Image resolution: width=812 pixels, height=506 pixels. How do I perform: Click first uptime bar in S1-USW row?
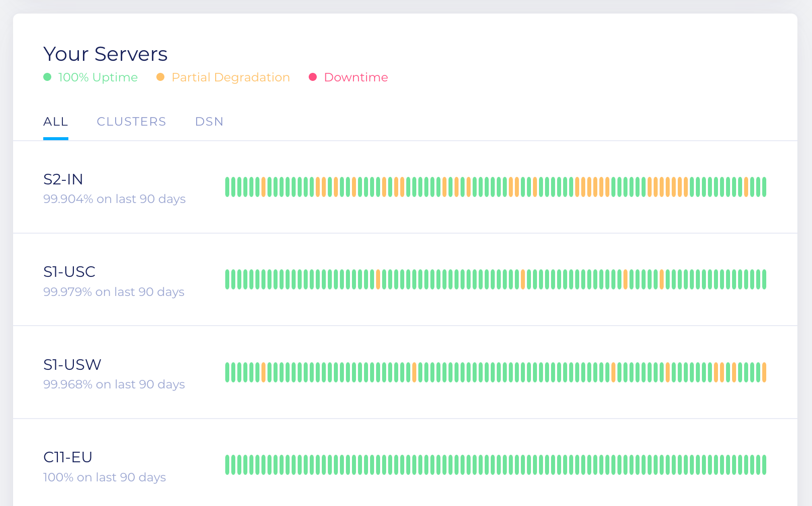click(x=227, y=372)
